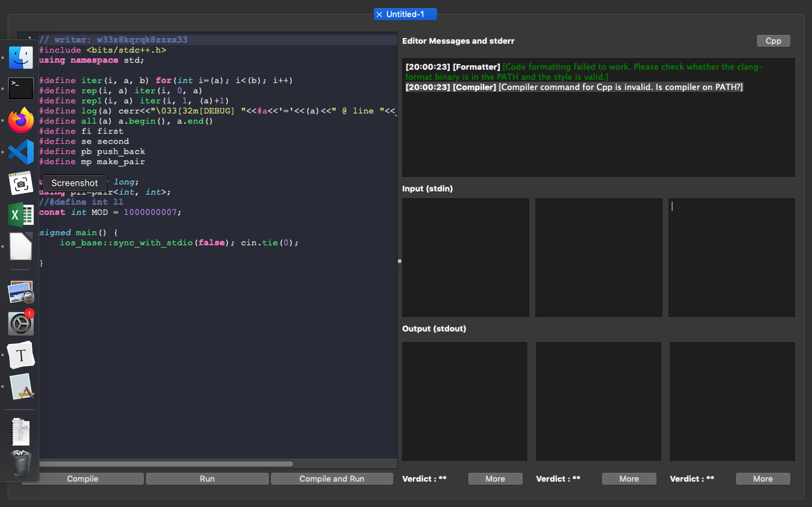Open More options for the first verdict

pos(495,478)
